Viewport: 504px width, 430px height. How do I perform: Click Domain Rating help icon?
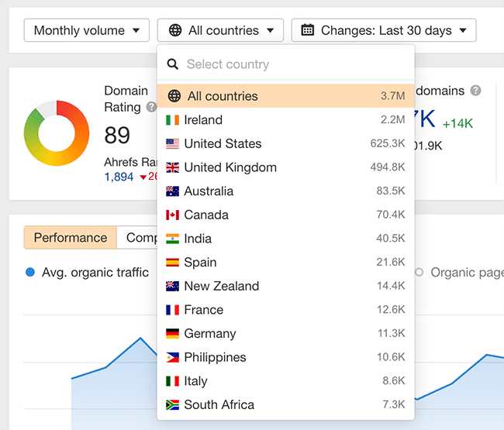(151, 107)
